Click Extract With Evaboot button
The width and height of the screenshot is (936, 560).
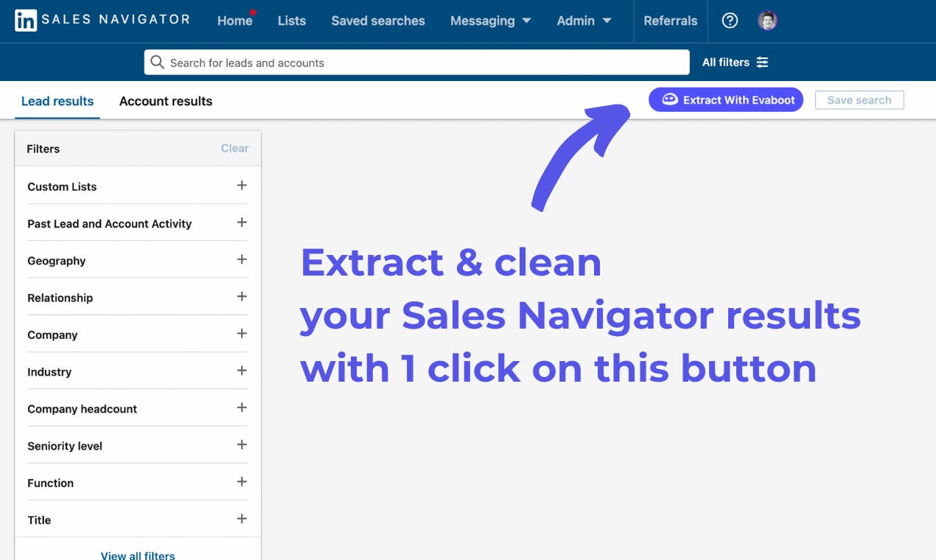click(726, 100)
